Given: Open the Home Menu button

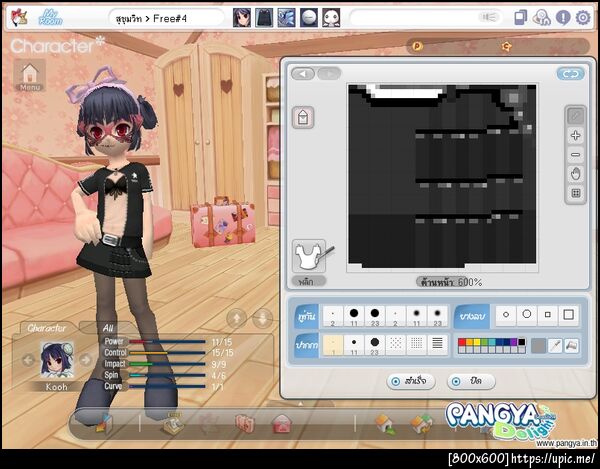Looking at the screenshot, I should click(x=30, y=75).
